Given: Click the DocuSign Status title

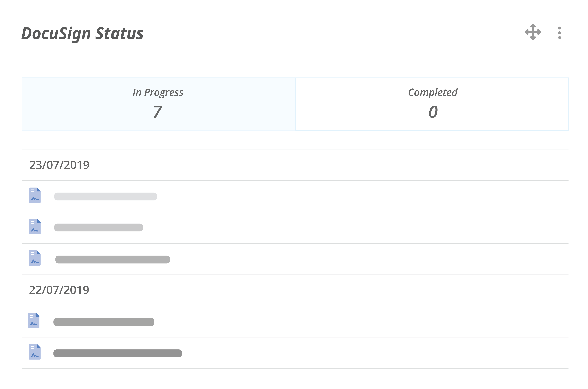Looking at the screenshot, I should click(x=82, y=34).
